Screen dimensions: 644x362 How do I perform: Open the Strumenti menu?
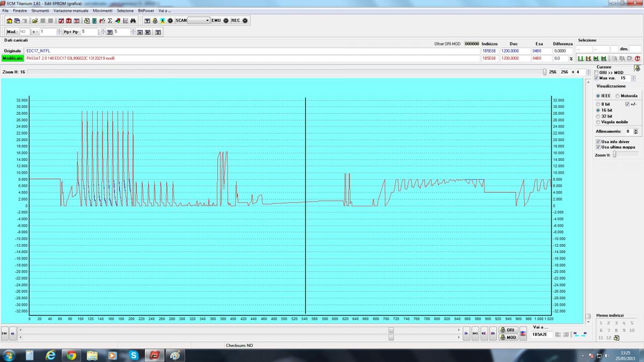pos(40,11)
